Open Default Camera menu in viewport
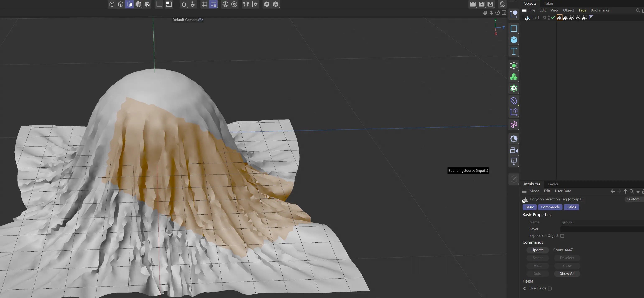The image size is (644, 298). click(x=187, y=20)
